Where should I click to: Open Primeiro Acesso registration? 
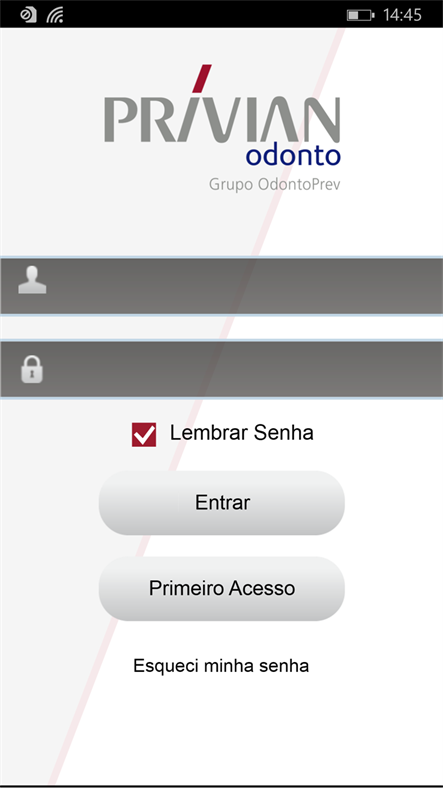(222, 588)
